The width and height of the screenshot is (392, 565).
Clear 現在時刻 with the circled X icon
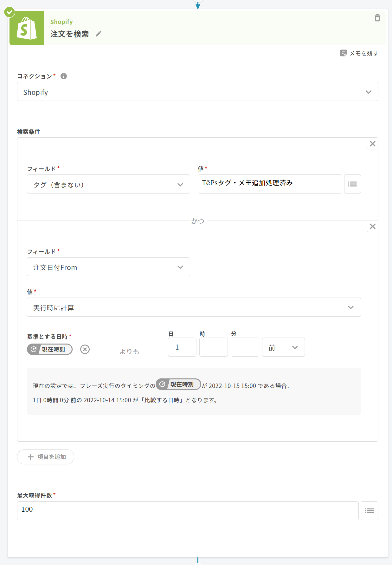tap(85, 349)
